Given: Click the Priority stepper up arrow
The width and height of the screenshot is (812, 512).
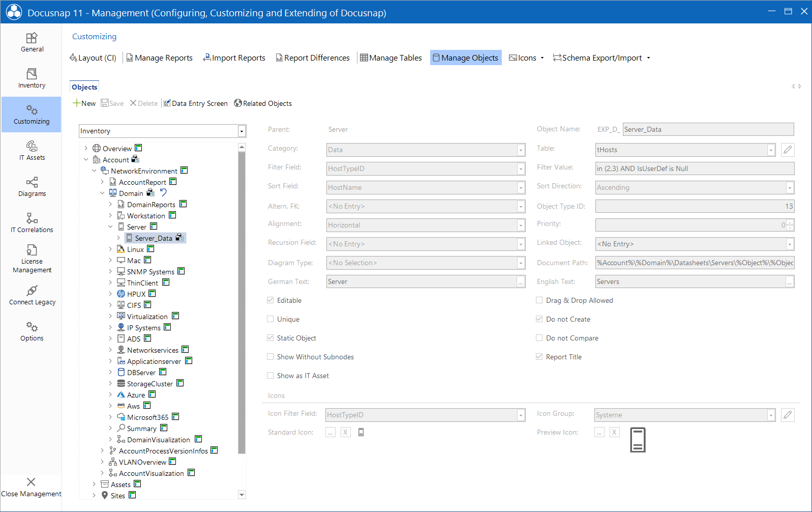Looking at the screenshot, I should click(790, 222).
